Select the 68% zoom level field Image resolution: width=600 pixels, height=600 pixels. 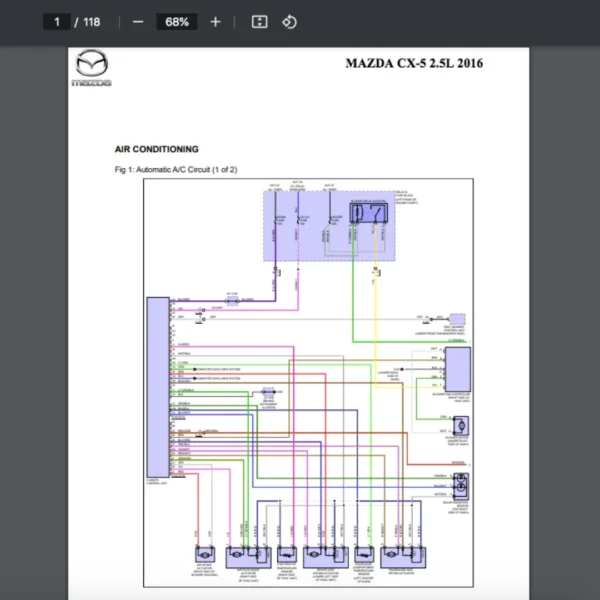coord(177,22)
